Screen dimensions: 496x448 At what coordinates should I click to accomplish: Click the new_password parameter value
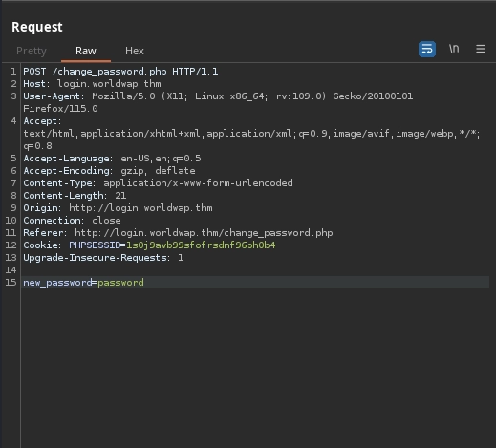(x=120, y=283)
